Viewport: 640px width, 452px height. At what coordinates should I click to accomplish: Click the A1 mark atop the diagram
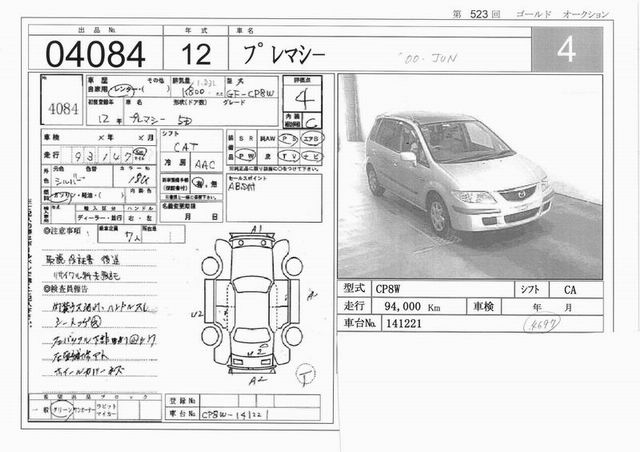click(256, 230)
